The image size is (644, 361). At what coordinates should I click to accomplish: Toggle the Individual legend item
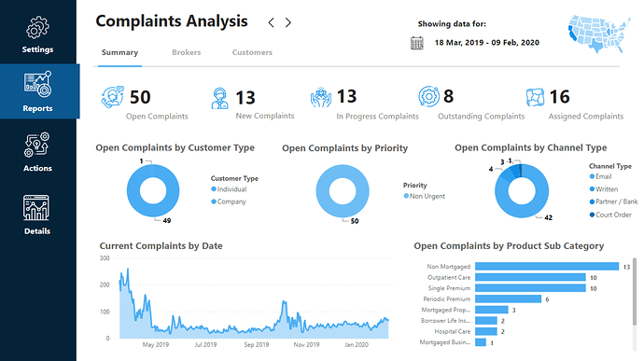(x=229, y=189)
